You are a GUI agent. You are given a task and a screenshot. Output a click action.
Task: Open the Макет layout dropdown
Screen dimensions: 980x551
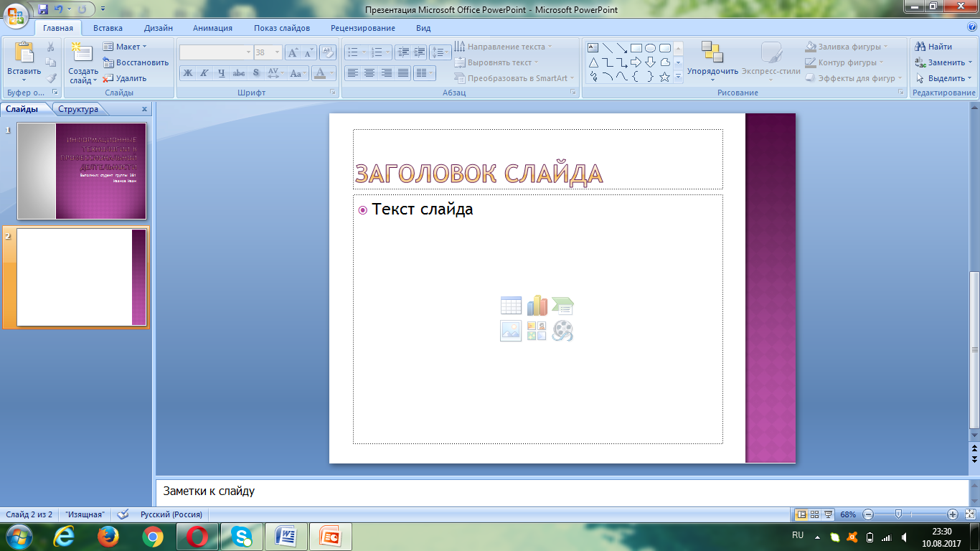click(x=124, y=47)
